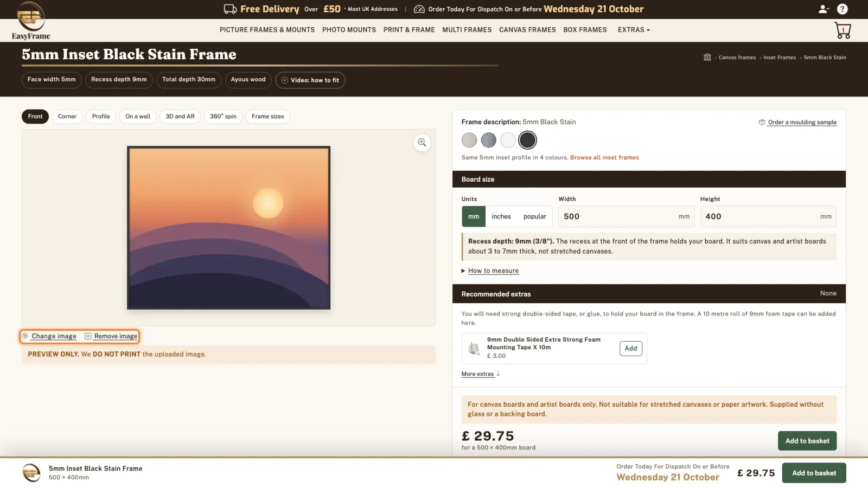Select the beige colour swatch
The image size is (868, 488).
pyautogui.click(x=469, y=140)
